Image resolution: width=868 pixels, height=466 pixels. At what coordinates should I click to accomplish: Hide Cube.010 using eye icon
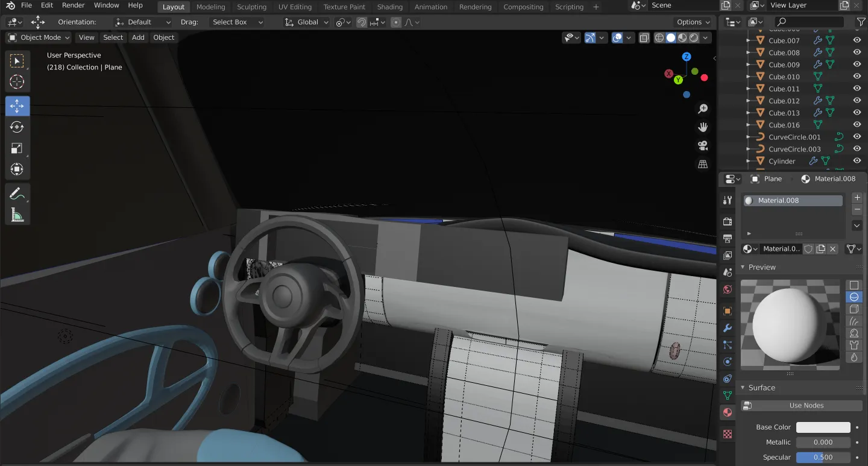pos(857,77)
